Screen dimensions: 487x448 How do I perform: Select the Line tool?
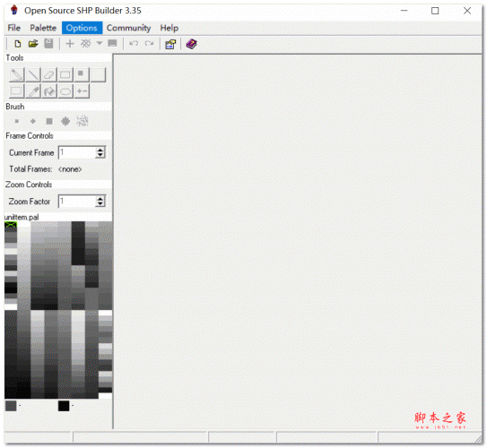(33, 74)
